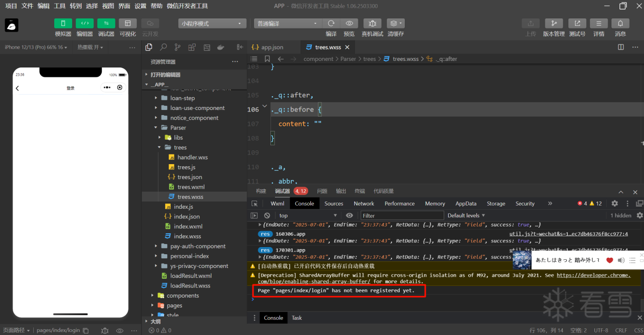
Task: Open the source control icon
Action: click(x=177, y=47)
